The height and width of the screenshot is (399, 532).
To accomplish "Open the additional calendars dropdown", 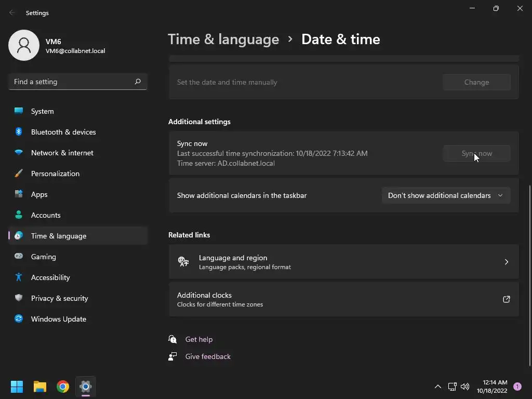I will pos(446,195).
